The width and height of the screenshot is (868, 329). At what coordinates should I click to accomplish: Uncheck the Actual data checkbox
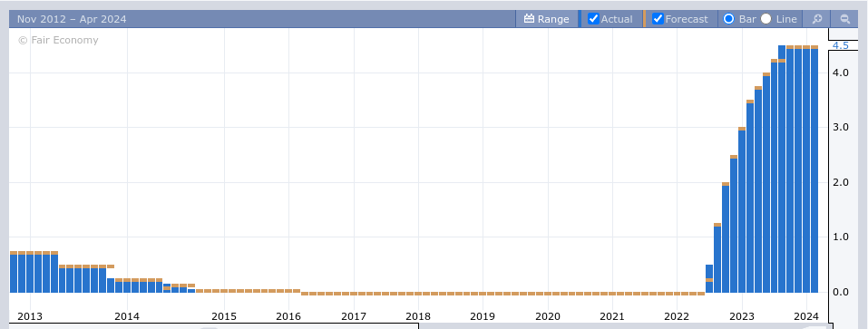(x=593, y=19)
